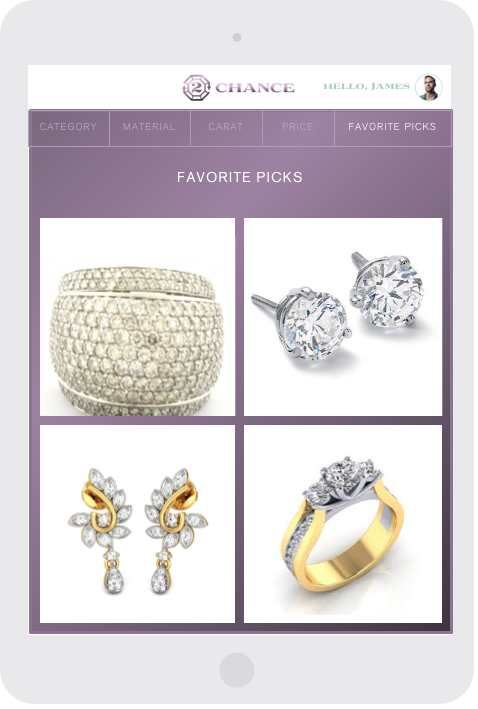Tap the tablet front camera dot
The width and height of the screenshot is (478, 709).
point(237,38)
